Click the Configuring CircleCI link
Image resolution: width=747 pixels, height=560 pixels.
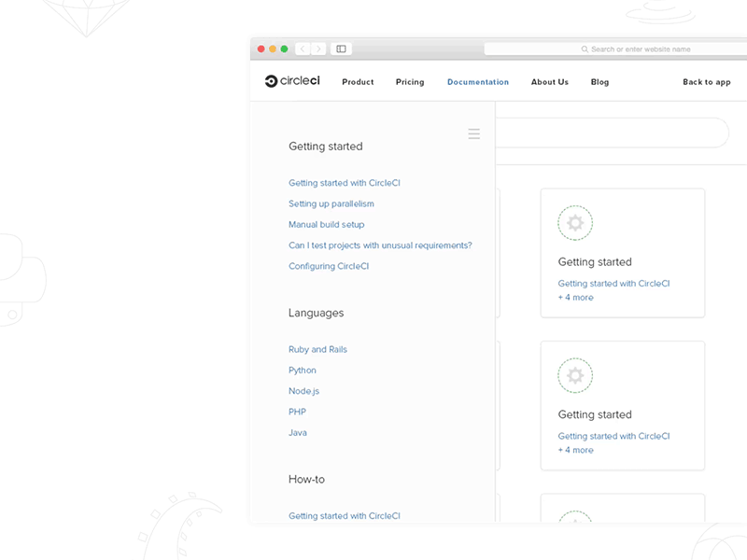point(328,266)
